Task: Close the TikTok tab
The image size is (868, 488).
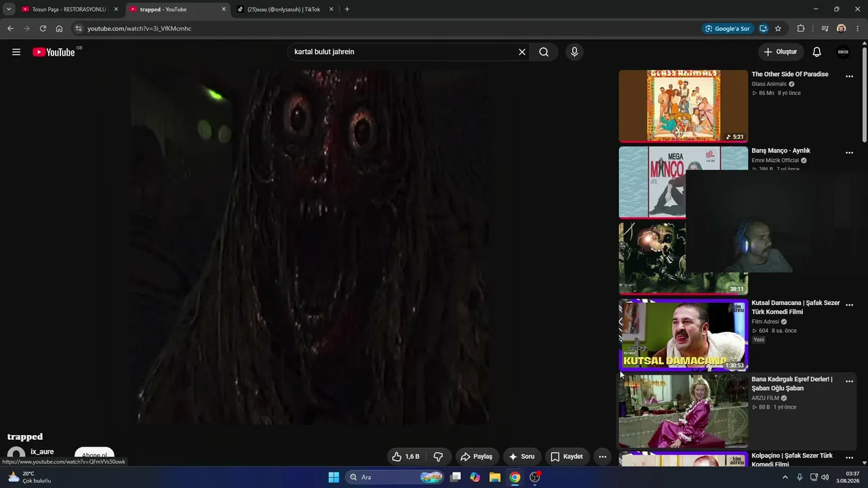Action: (x=331, y=9)
